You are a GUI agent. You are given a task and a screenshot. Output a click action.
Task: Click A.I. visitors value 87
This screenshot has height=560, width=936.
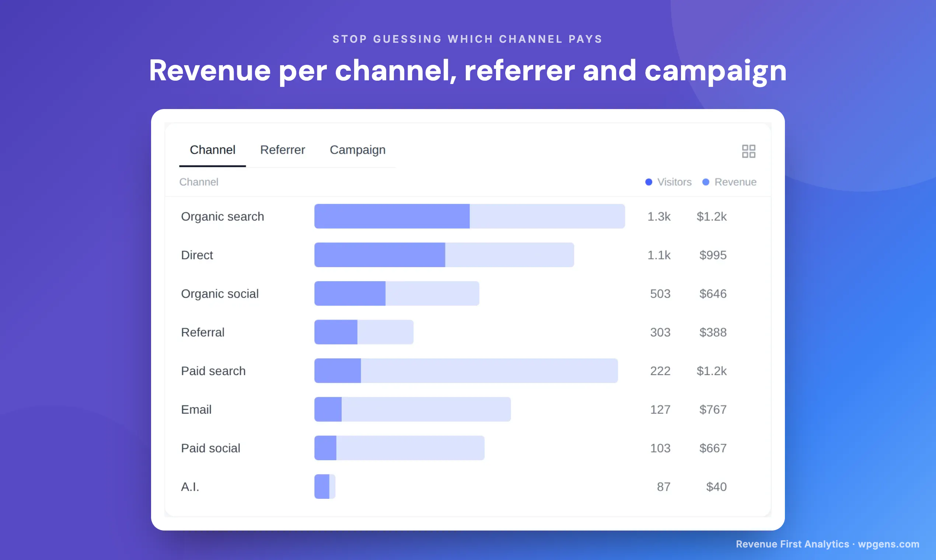pos(664,487)
